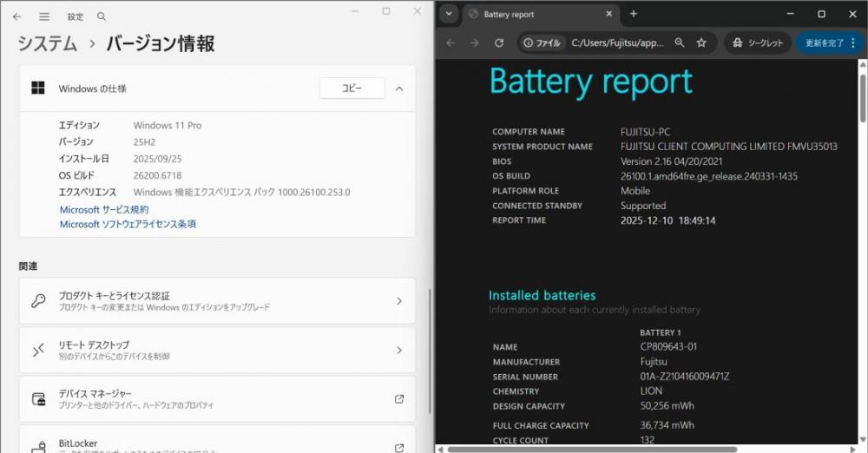Click the Settings back arrow
This screenshot has width=868, height=453.
16,16
